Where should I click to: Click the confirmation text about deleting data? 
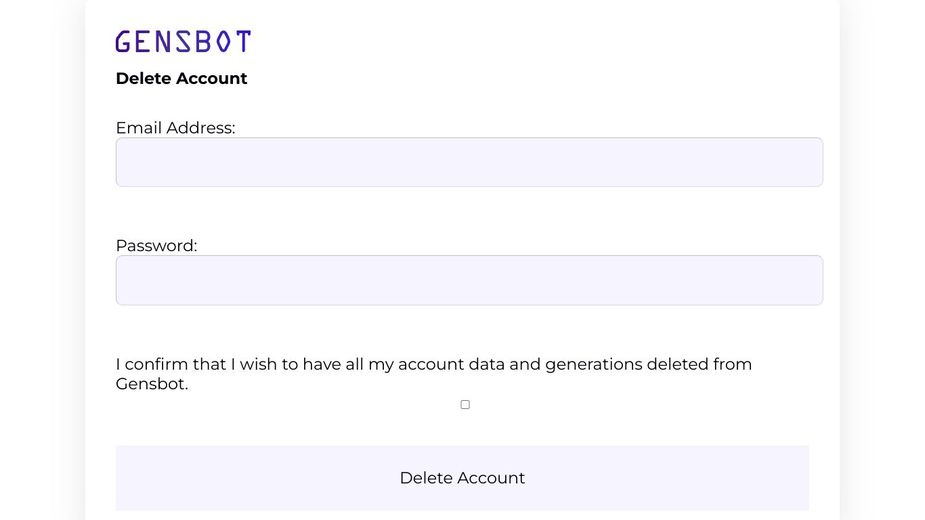point(433,365)
